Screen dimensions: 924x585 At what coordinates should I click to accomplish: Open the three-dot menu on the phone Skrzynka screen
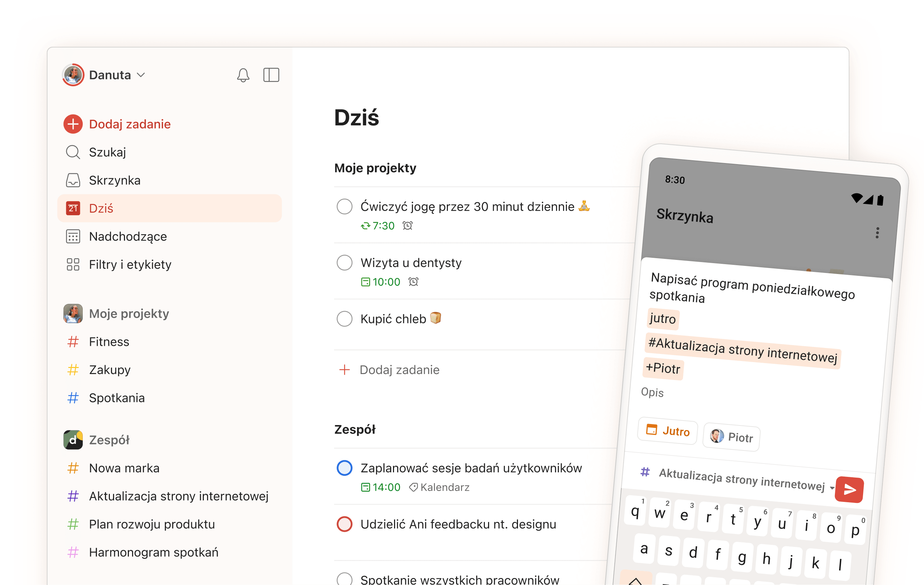click(878, 234)
